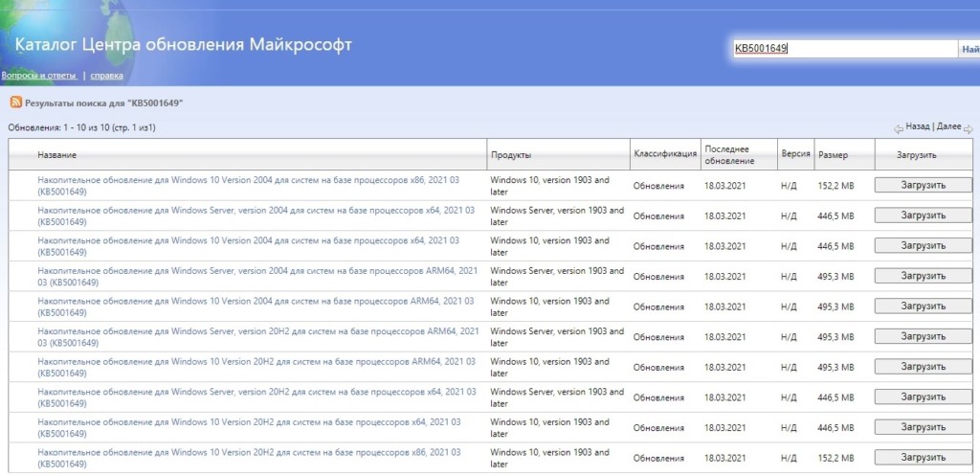This screenshot has width=980, height=476.
Task: Go to Далее next page link
Action: tap(948, 126)
